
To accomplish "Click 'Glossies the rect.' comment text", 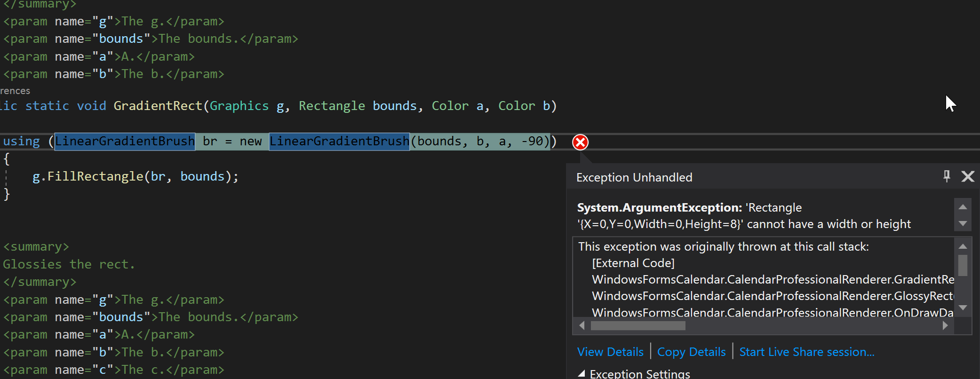I will tap(69, 264).
